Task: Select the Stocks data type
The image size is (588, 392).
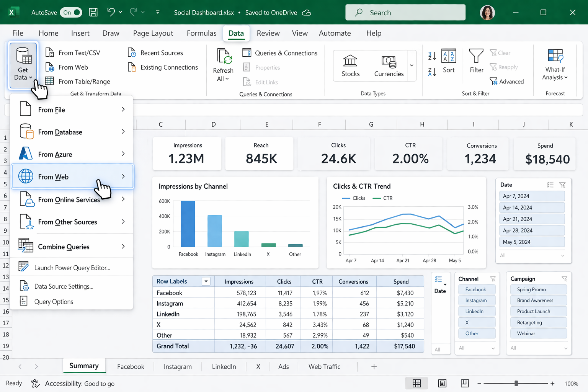Action: (350, 66)
